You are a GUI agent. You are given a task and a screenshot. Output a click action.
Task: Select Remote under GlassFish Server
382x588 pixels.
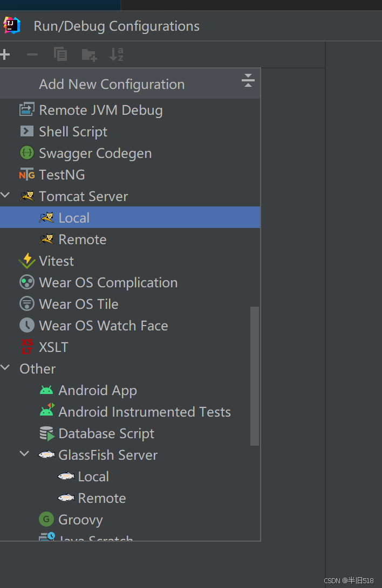tap(130, 498)
